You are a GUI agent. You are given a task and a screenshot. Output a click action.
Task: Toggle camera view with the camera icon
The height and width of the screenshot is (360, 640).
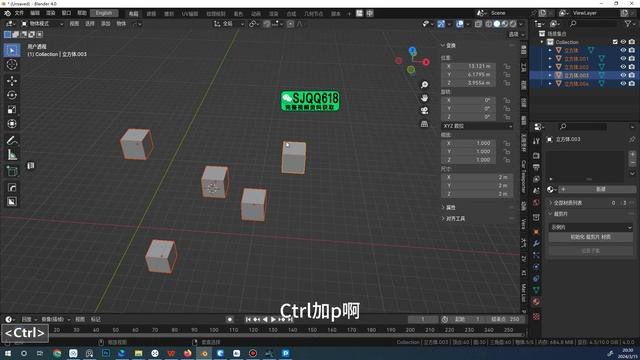click(x=424, y=111)
